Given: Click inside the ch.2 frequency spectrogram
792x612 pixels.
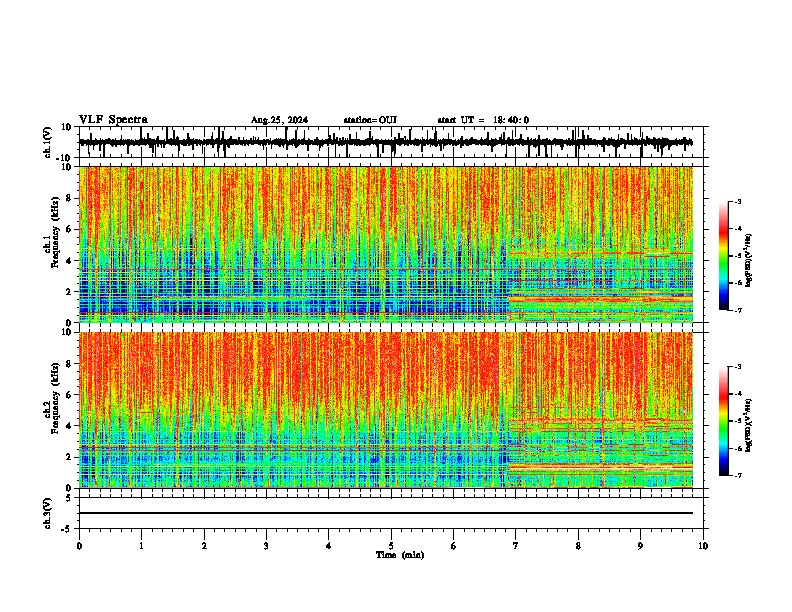Looking at the screenshot, I should click(x=386, y=410).
